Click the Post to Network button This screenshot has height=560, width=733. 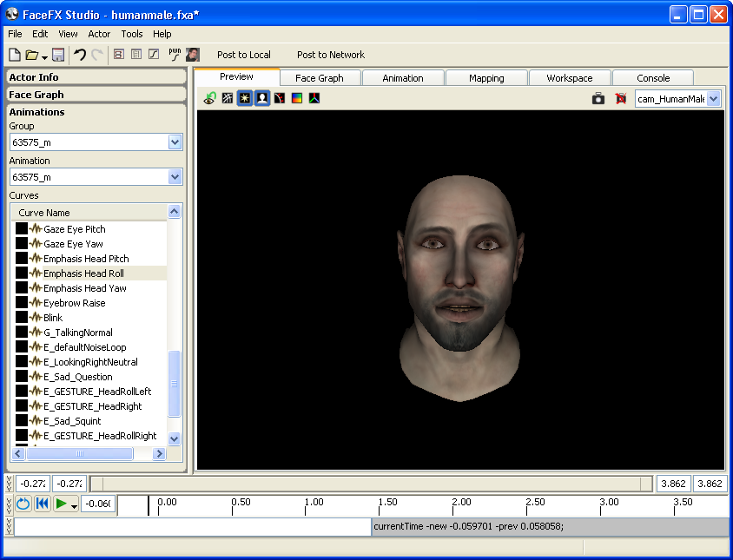[330, 55]
